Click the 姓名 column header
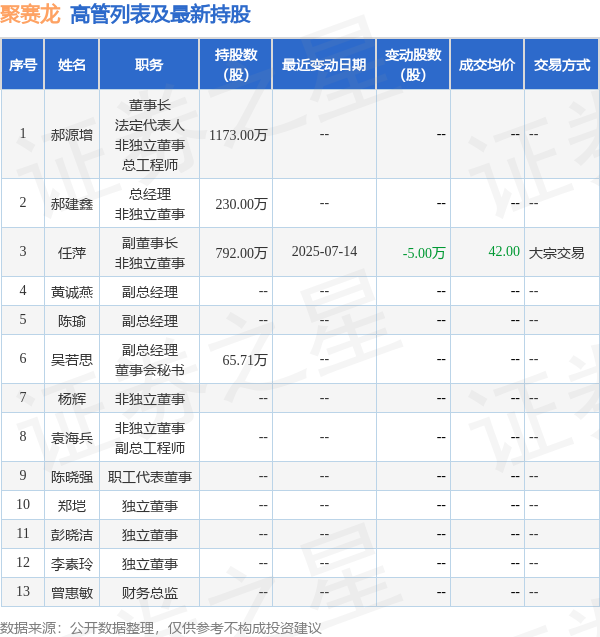 click(x=71, y=65)
